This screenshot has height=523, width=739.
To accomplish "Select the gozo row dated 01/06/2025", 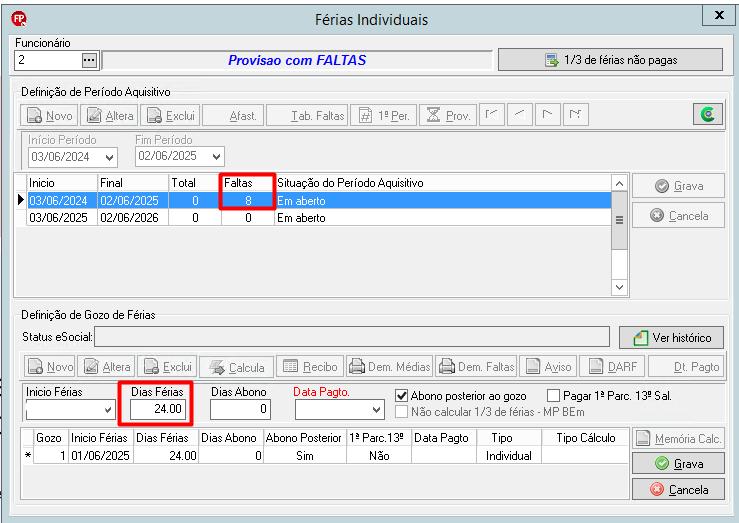I will click(x=331, y=456).
